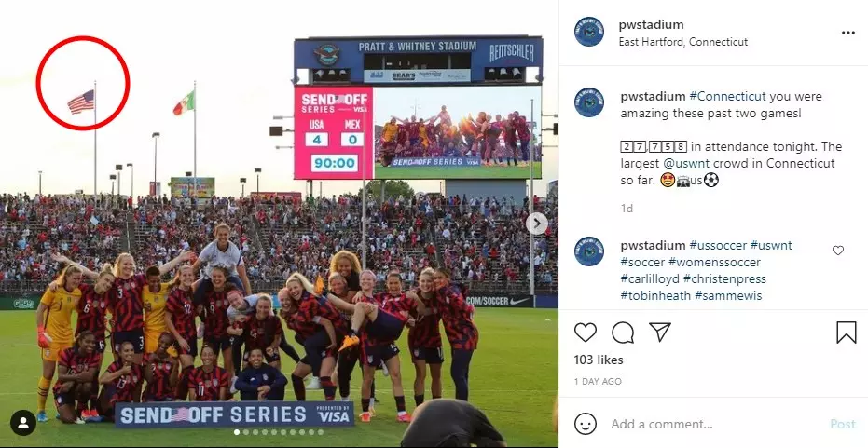Viewport: 868px width, 448px height.
Task: Open the #carlilloyd hashtag
Action: click(x=650, y=278)
